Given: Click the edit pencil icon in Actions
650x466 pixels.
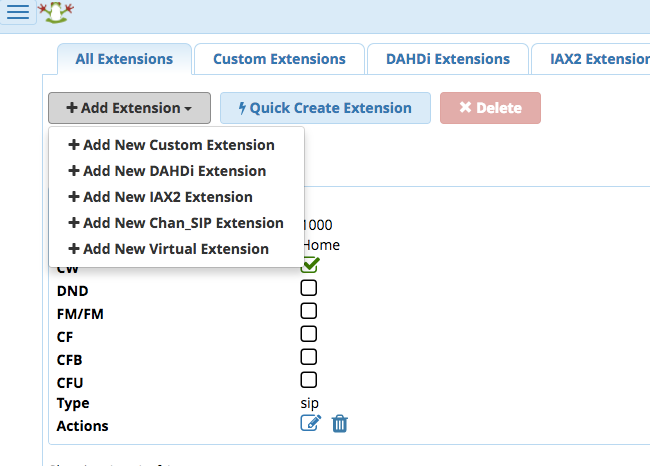Looking at the screenshot, I should point(310,424).
